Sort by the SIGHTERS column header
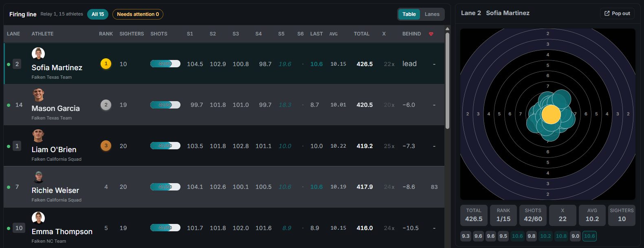The image size is (644, 248). click(x=132, y=34)
